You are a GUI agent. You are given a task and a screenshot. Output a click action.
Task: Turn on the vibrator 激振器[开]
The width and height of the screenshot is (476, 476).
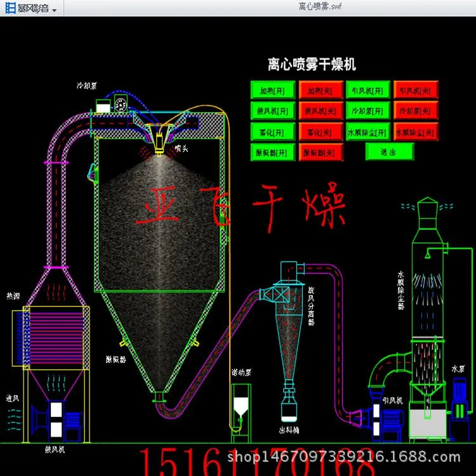click(273, 152)
